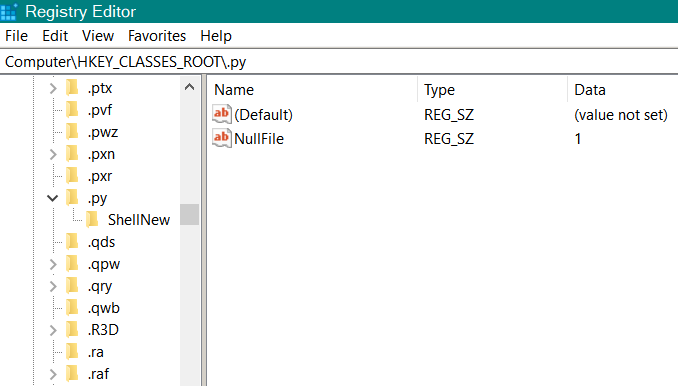Image resolution: width=678 pixels, height=386 pixels.
Task: Click the .pxn folder icon
Action: click(x=72, y=154)
